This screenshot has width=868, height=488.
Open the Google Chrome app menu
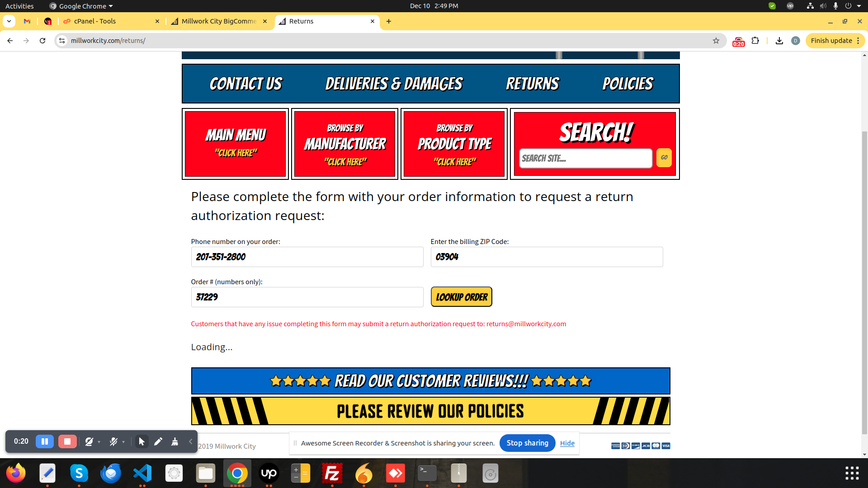[81, 6]
